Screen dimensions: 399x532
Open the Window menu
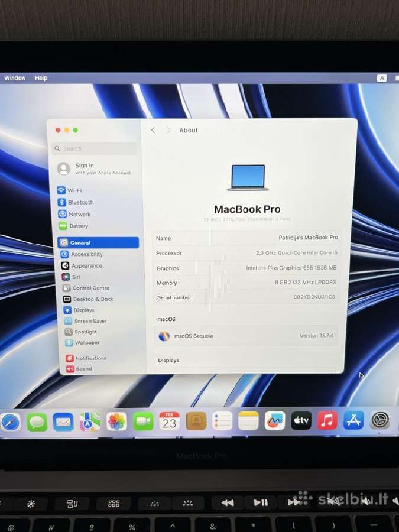[15, 77]
